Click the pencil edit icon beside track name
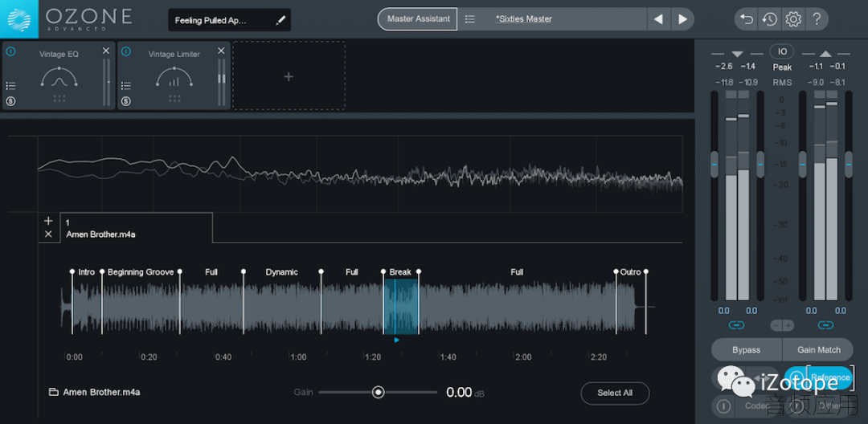This screenshot has width=868, height=424. click(x=280, y=20)
